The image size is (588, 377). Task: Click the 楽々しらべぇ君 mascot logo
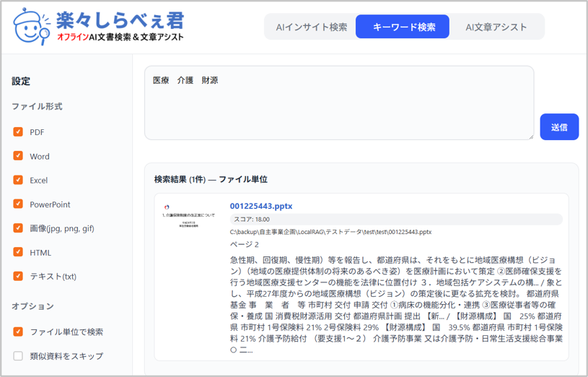32,27
